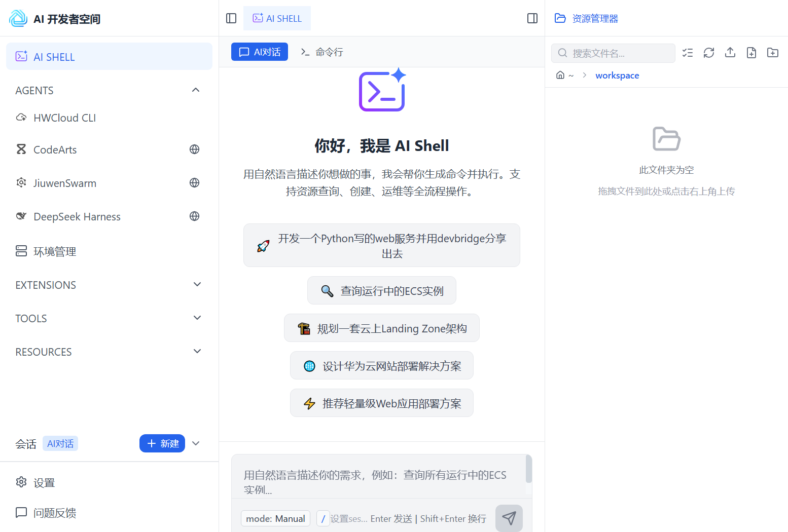Choose 设计华为云网站部署解决方案 suggestion
The height and width of the screenshot is (532, 788).
(382, 365)
